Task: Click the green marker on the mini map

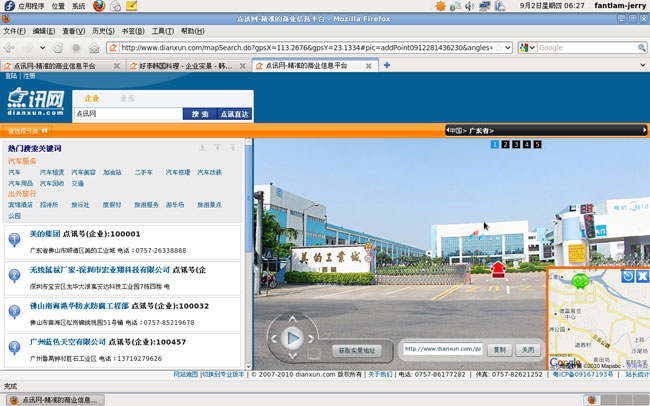Action: pyautogui.click(x=580, y=281)
